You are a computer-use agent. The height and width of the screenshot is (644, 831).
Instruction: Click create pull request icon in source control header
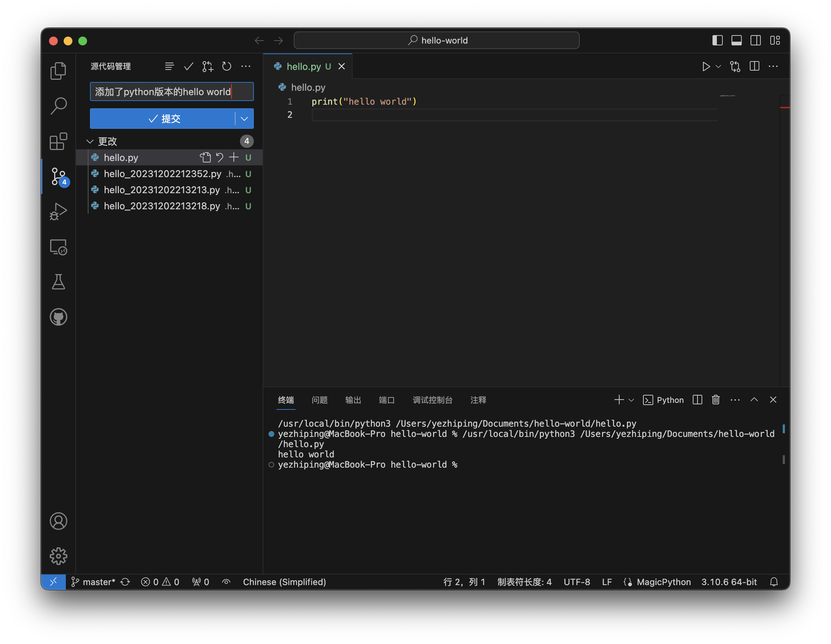(208, 67)
